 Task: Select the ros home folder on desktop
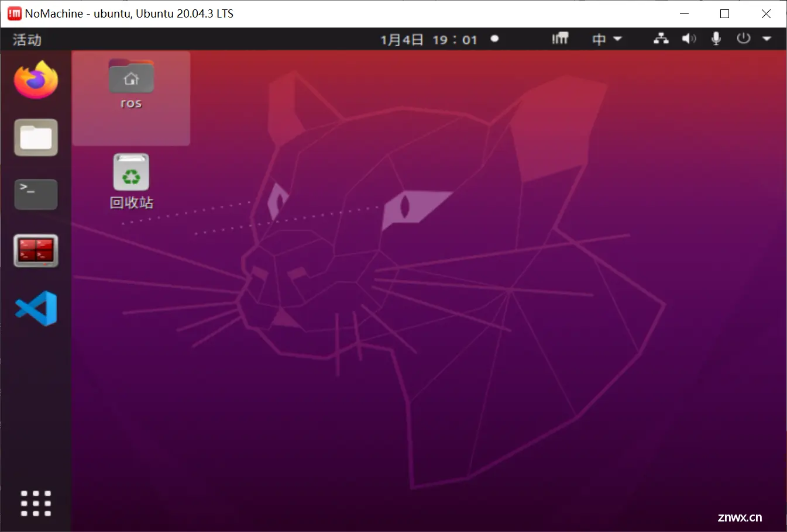[131, 85]
